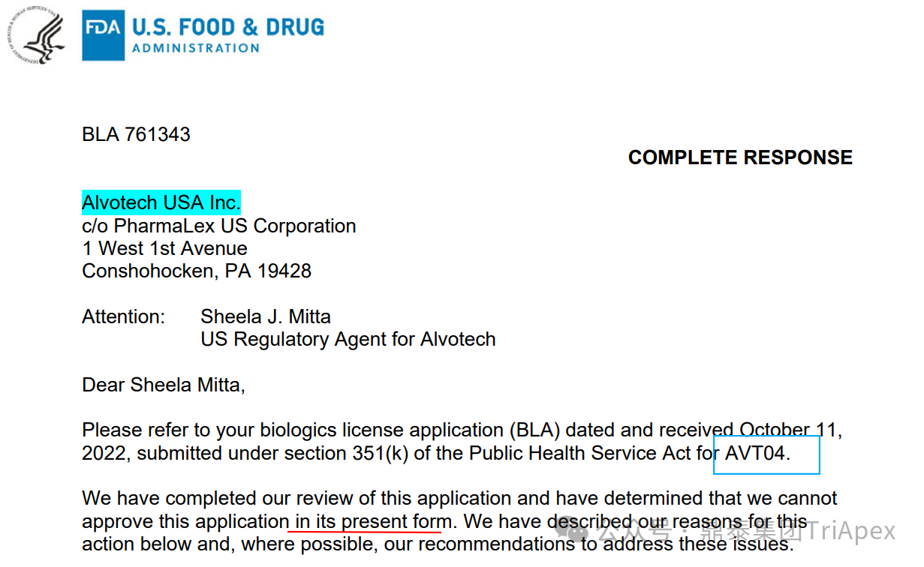This screenshot has width=924, height=567.
Task: Click the c/o PharmaLex US Corporation line
Action: tap(219, 226)
